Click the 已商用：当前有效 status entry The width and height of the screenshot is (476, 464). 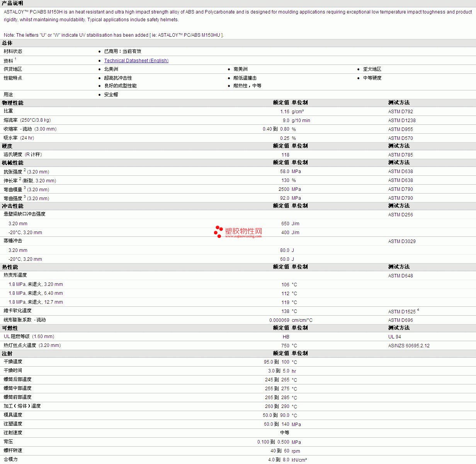[122, 51]
